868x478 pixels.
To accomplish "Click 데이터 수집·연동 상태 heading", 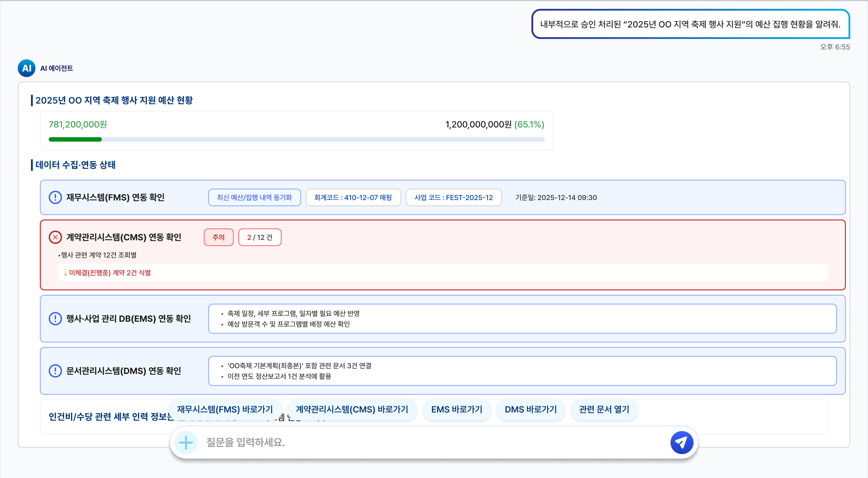I will tap(75, 165).
